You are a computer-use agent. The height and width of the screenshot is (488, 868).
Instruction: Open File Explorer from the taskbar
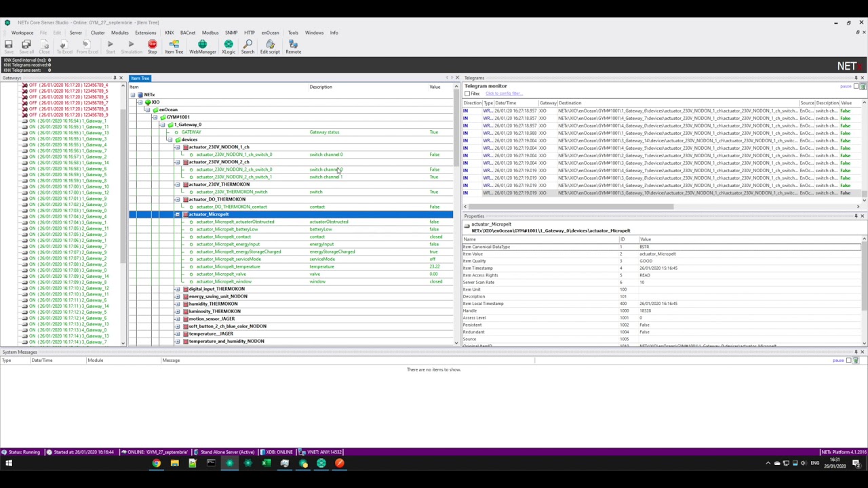(174, 464)
